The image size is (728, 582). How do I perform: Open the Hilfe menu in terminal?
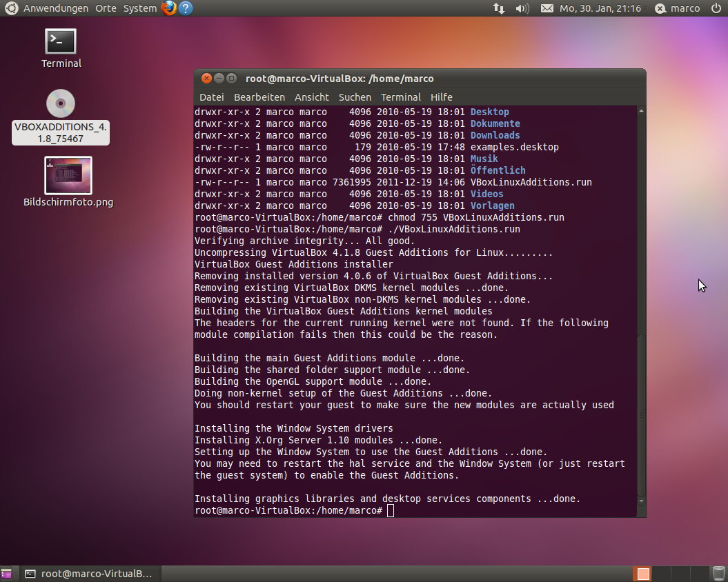[x=441, y=97]
